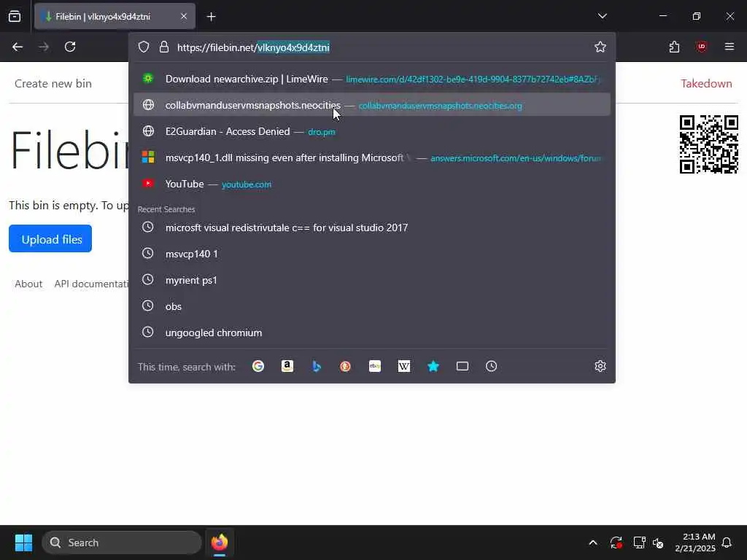Click the bin QR code image
This screenshot has height=560, width=747.
(x=709, y=144)
